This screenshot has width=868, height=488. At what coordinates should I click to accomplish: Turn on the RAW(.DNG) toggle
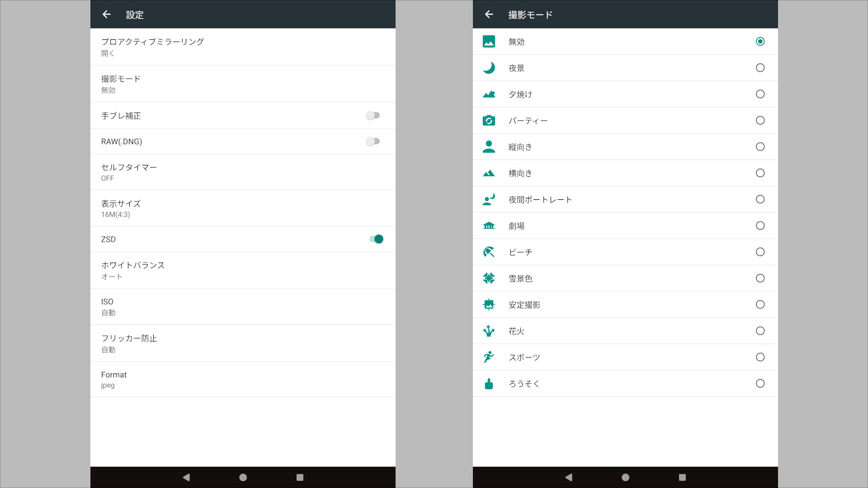pos(373,141)
